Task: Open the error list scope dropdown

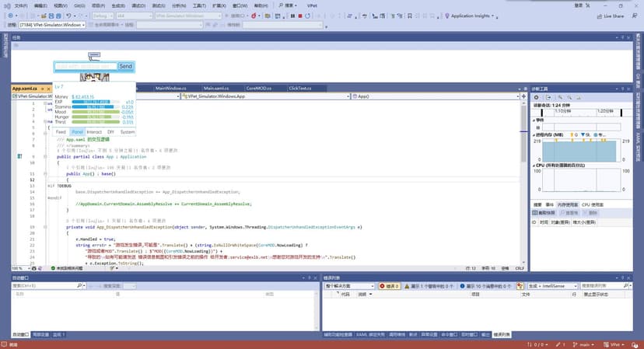Action: pos(350,286)
